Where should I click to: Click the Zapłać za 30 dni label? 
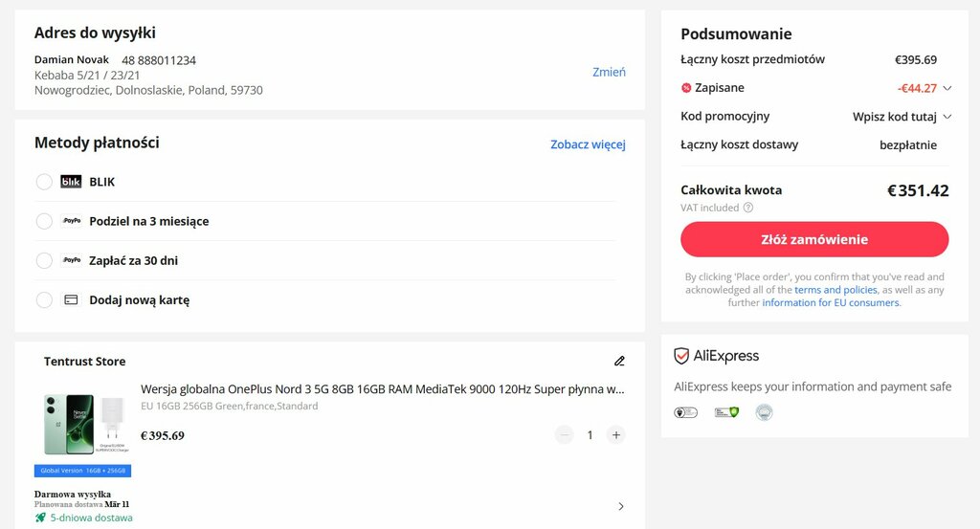[133, 260]
